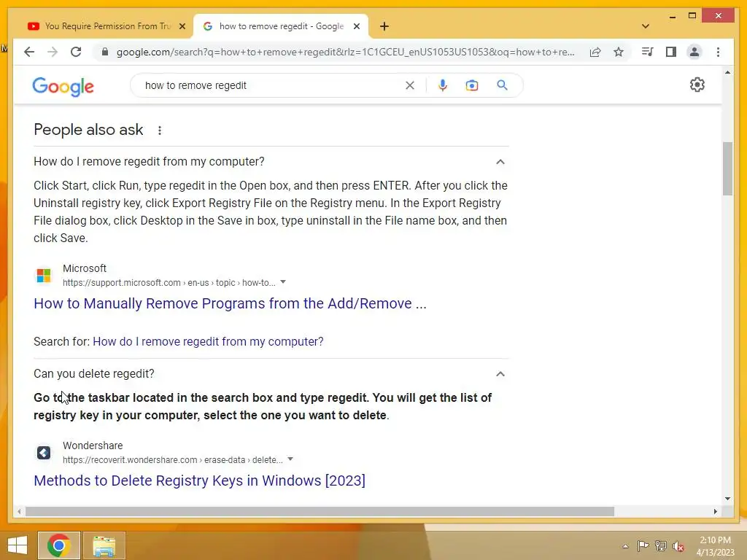This screenshot has height=560, width=747.
Task: Open People also ask options dots
Action: pyautogui.click(x=160, y=130)
